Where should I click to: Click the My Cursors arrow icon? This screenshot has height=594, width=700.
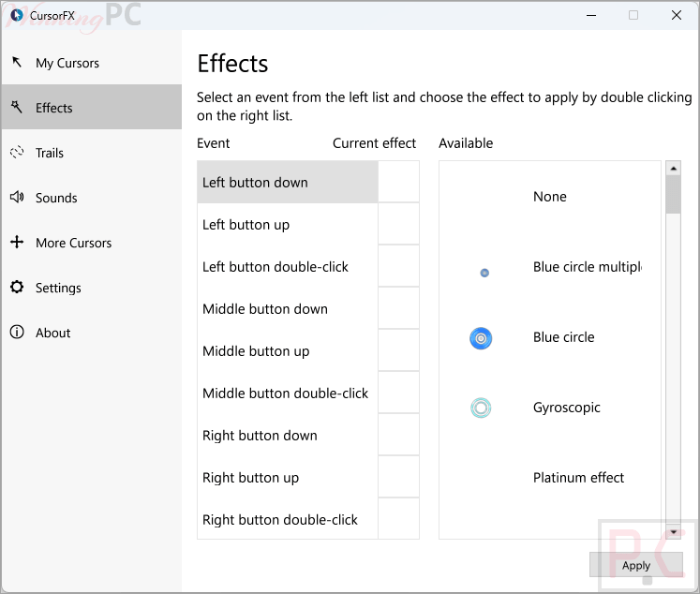coord(17,62)
